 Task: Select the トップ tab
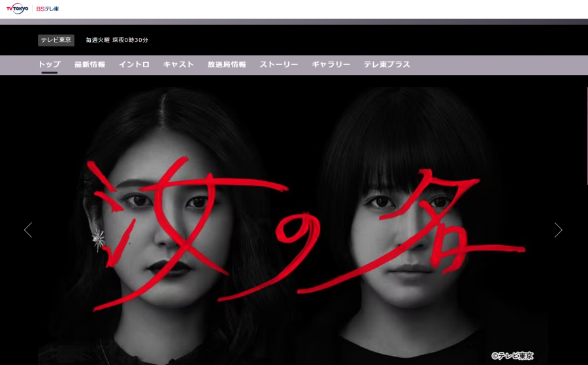[x=49, y=64]
